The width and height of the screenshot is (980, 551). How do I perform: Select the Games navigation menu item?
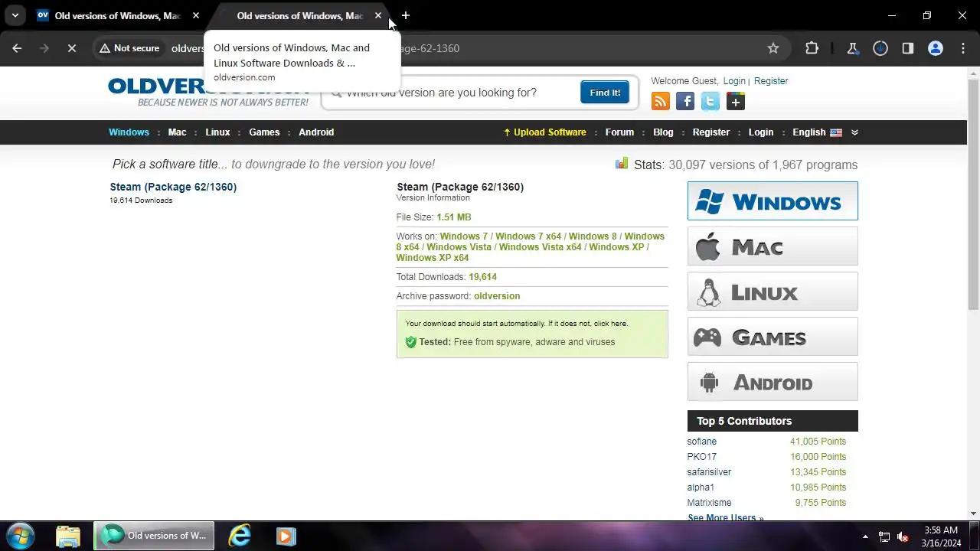click(x=264, y=132)
